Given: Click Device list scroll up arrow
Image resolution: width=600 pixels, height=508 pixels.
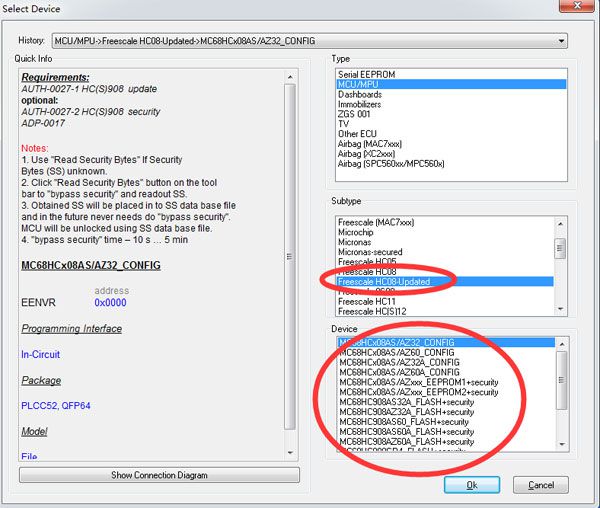Looking at the screenshot, I should 562,344.
